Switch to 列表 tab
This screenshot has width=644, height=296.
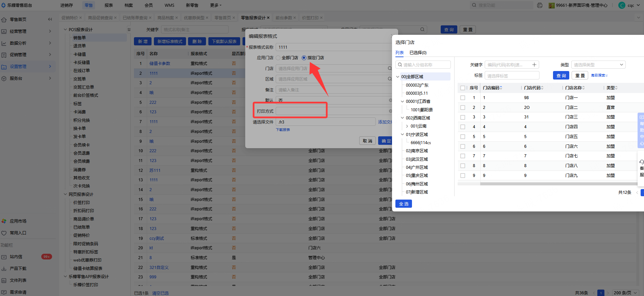(399, 52)
